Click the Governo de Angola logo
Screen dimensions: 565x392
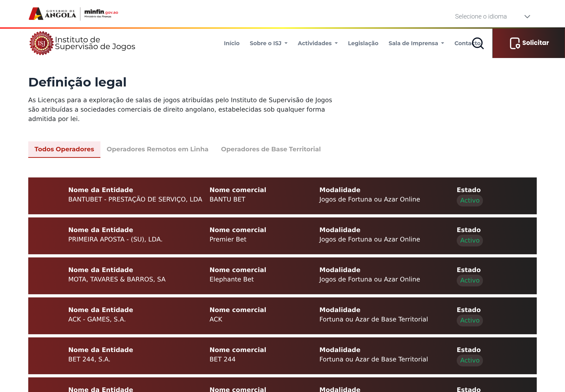tap(52, 14)
